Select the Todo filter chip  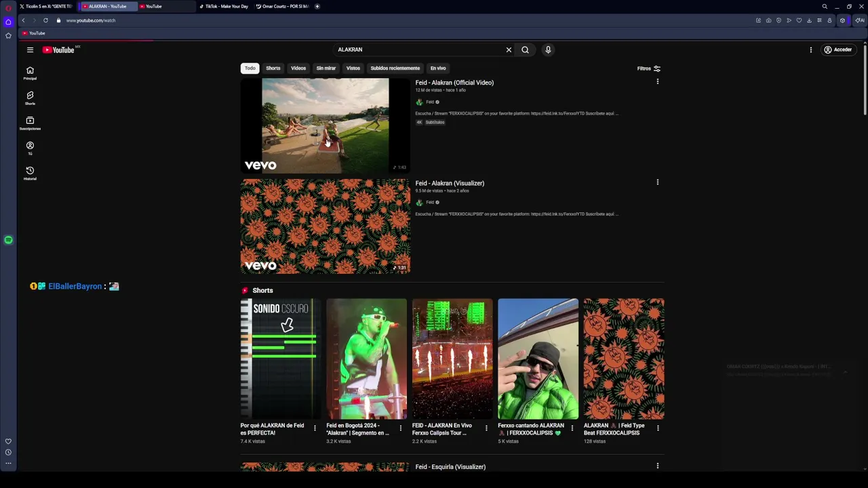pos(250,68)
